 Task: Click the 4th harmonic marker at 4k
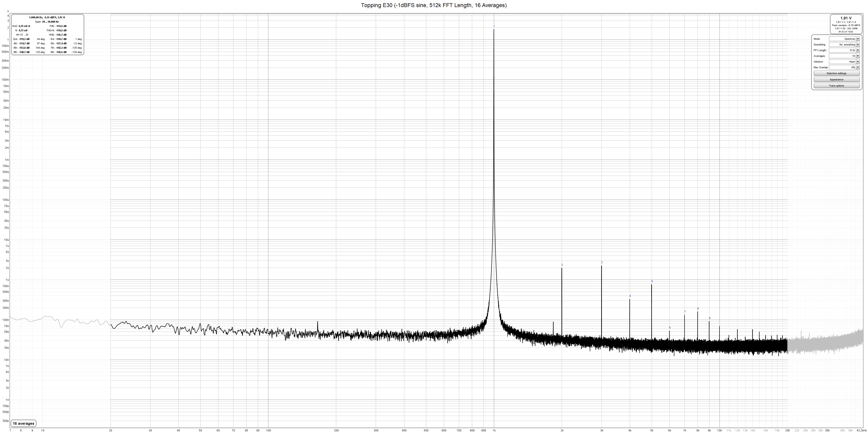tap(630, 296)
